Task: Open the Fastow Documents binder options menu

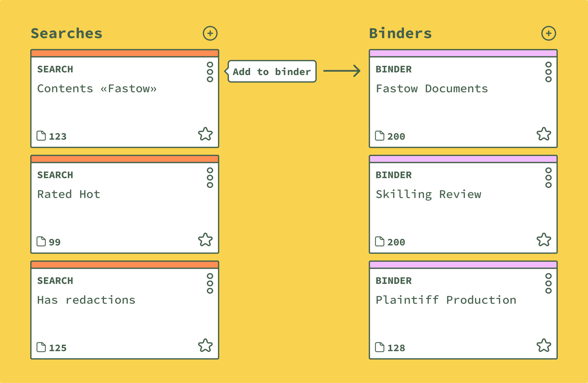Action: pyautogui.click(x=548, y=72)
